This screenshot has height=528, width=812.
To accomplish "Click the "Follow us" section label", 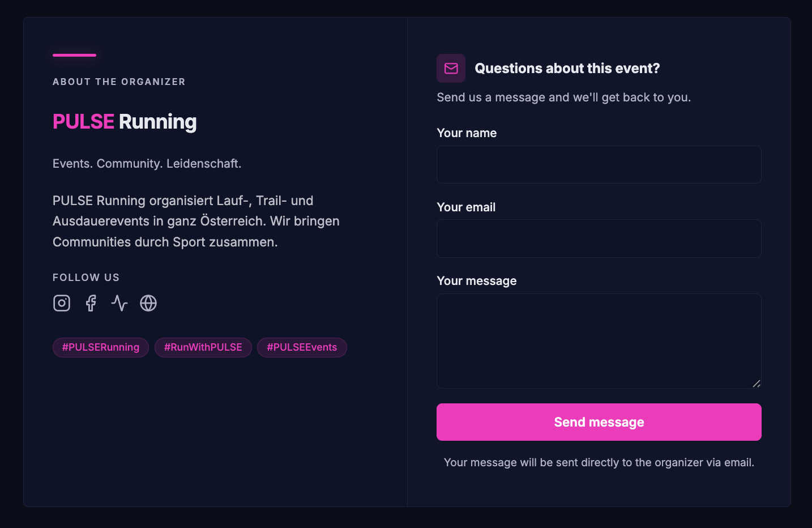I will [86, 278].
